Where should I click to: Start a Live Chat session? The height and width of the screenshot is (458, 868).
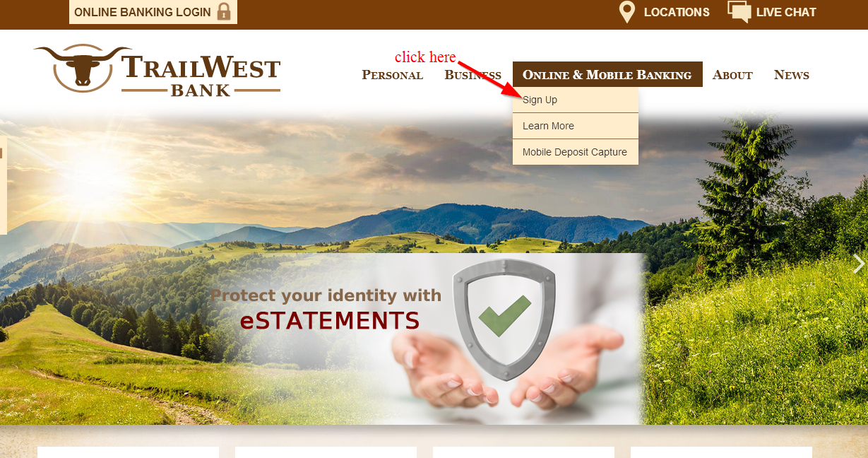coord(786,12)
